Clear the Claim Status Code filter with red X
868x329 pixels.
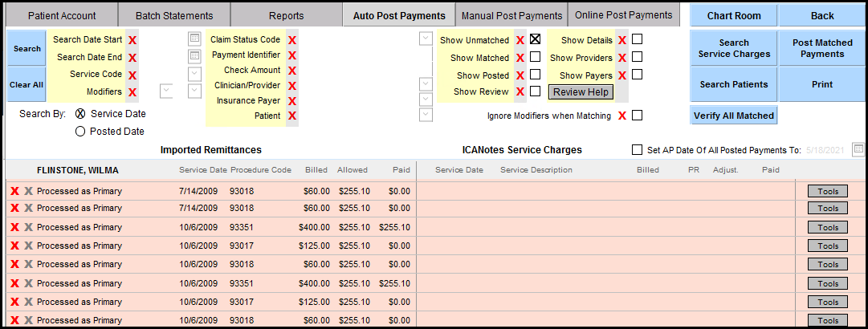[292, 40]
